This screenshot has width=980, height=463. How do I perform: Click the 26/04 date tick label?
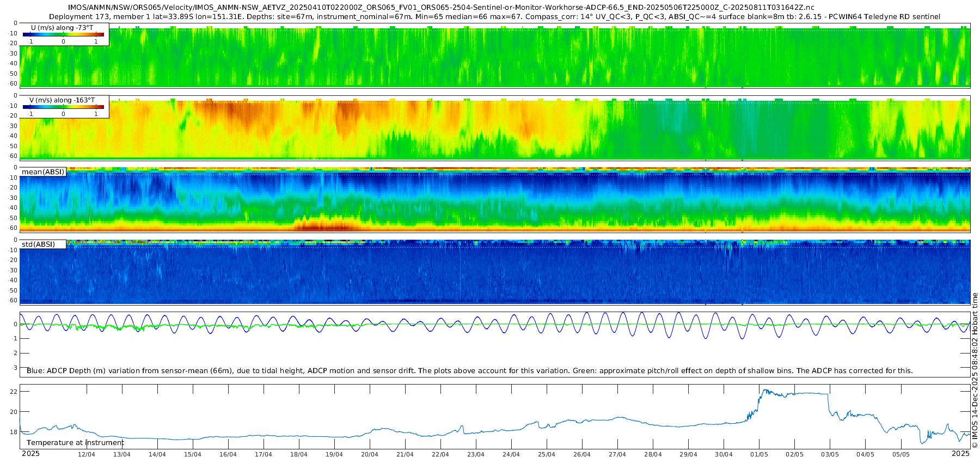click(x=582, y=454)
